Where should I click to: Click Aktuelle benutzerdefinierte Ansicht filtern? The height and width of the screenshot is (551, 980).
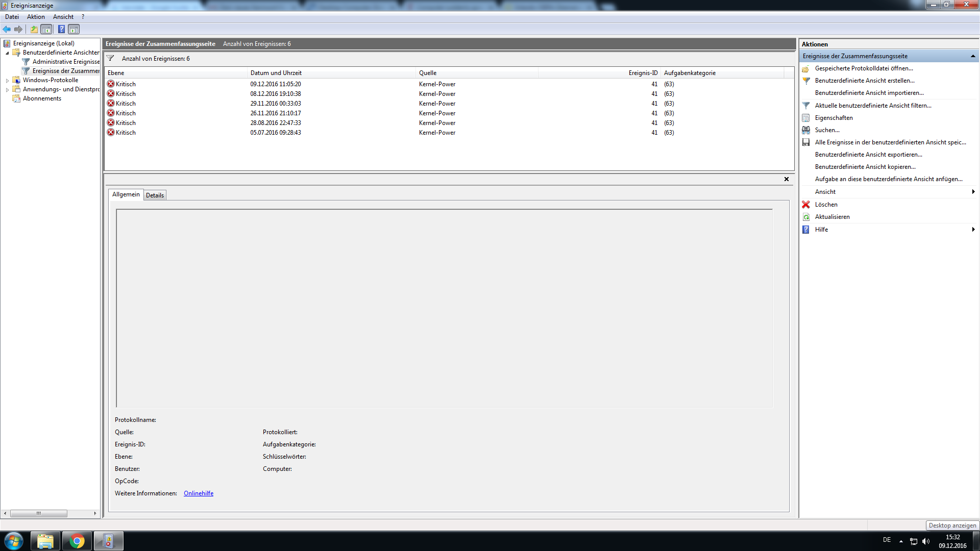[873, 106]
